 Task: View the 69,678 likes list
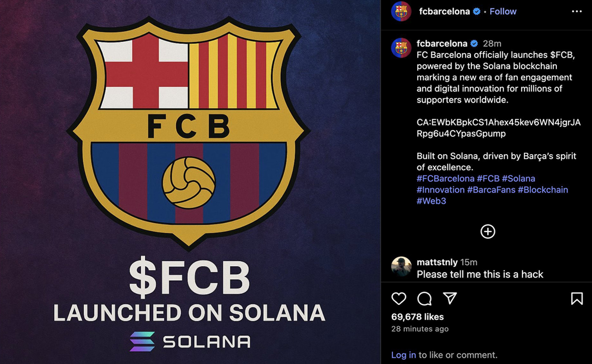pos(417,317)
